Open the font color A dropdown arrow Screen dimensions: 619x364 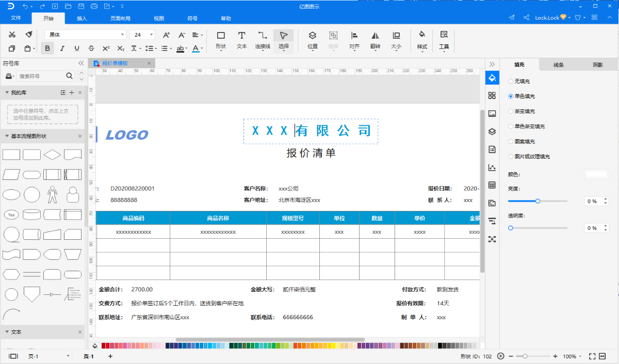point(202,49)
